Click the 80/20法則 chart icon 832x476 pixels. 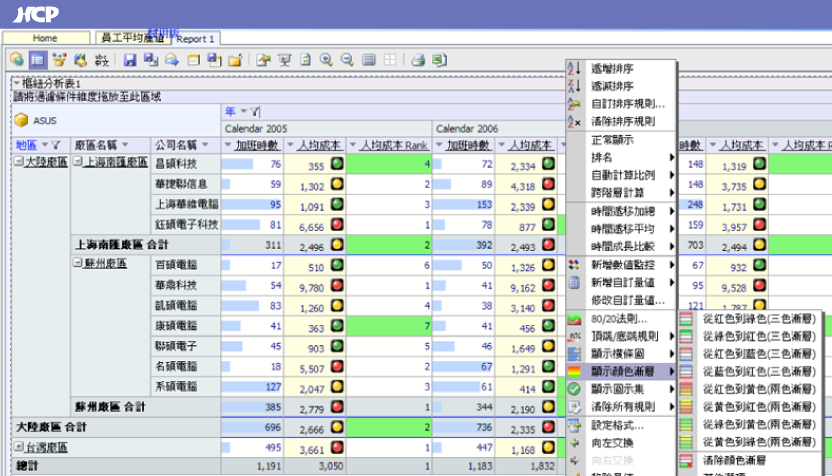(575, 319)
